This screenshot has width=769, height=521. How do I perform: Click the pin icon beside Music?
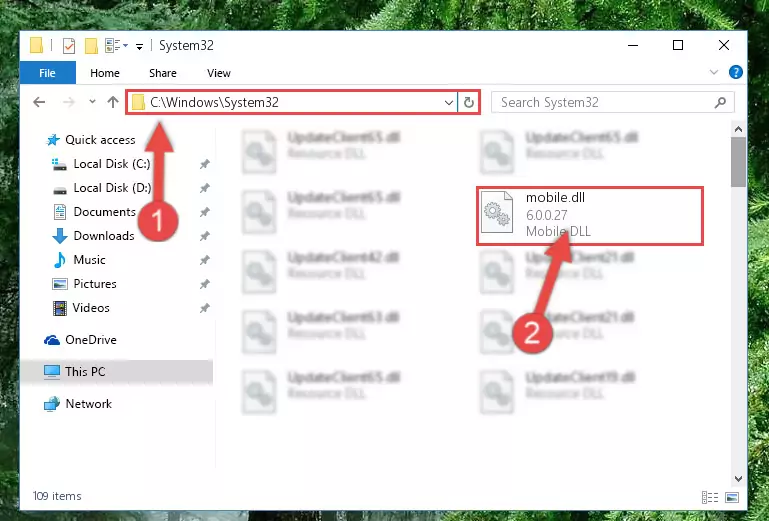coord(205,260)
